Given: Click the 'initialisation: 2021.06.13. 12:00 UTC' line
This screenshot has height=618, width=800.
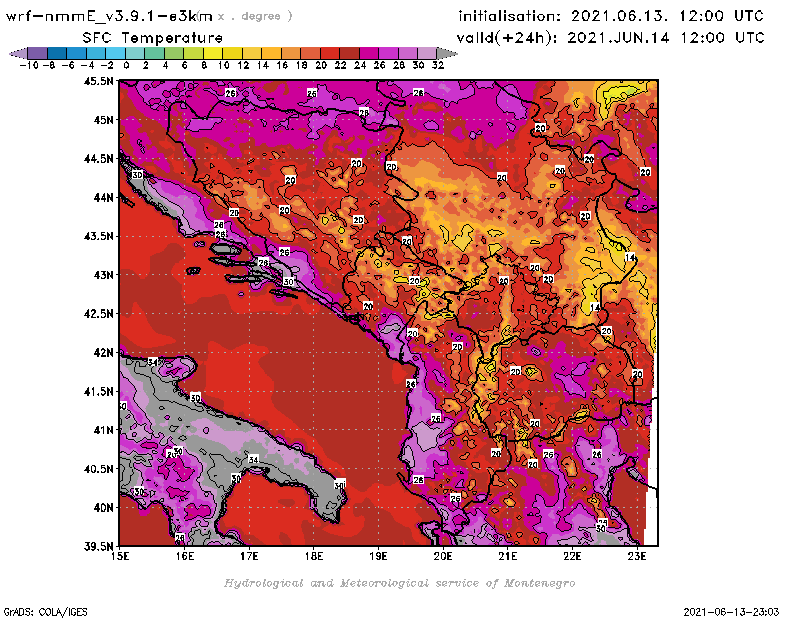Looking at the screenshot, I should [611, 16].
